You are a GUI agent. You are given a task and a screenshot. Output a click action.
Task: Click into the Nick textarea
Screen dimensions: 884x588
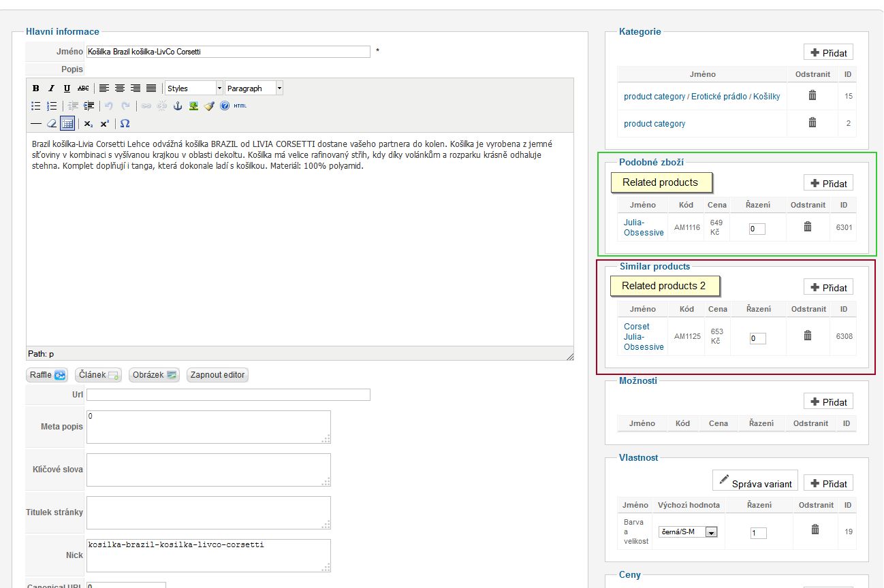click(208, 555)
